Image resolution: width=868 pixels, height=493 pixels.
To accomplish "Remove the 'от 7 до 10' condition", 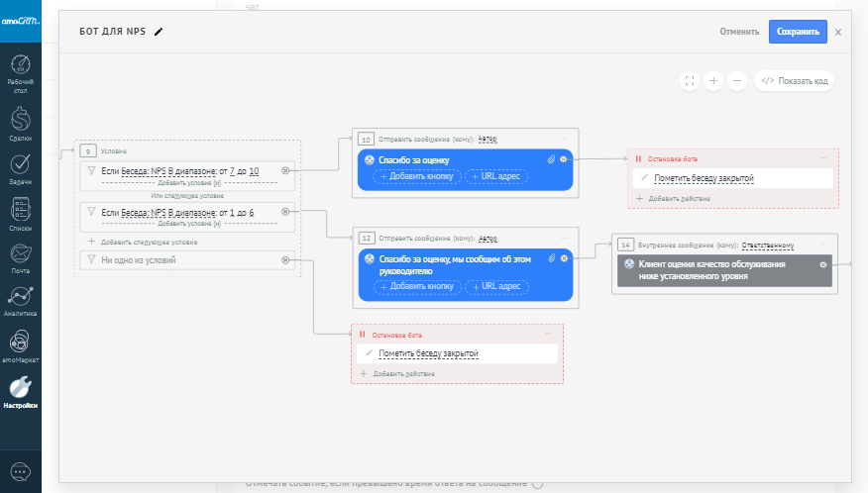I will (285, 171).
